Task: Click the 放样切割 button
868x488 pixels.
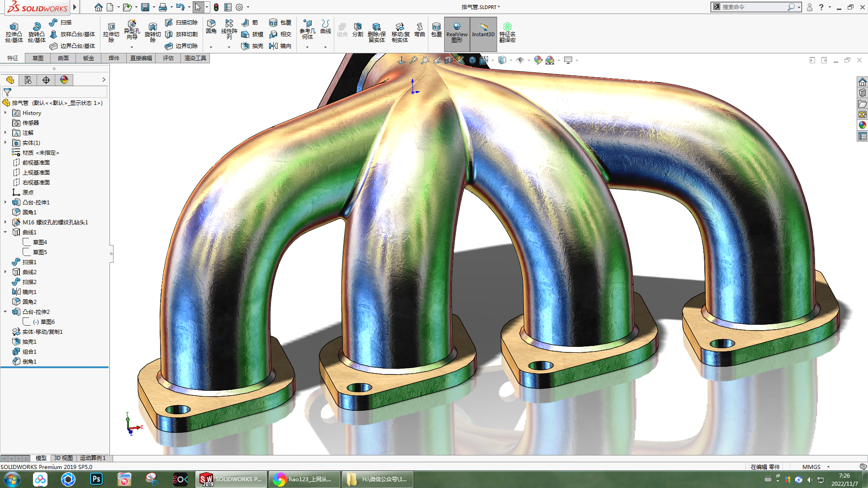Action: (x=181, y=34)
